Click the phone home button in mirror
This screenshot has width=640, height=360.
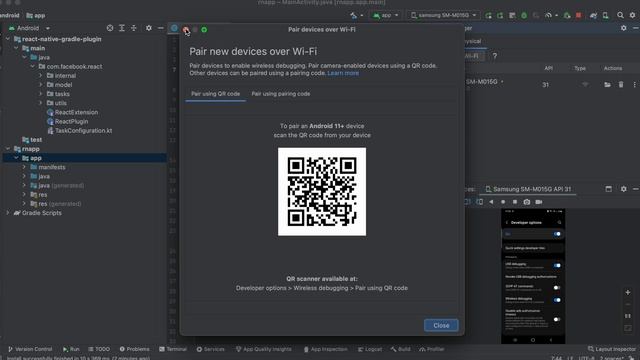[533, 340]
